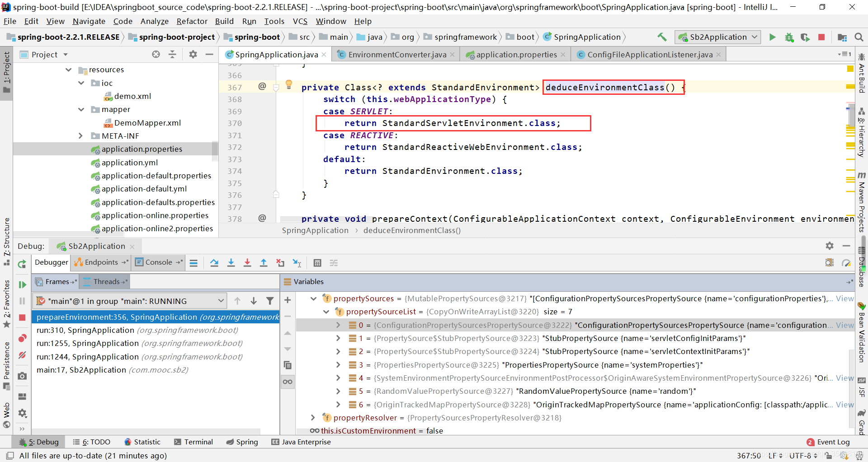Click the Build project hammer icon
This screenshot has width=868, height=462.
(662, 37)
